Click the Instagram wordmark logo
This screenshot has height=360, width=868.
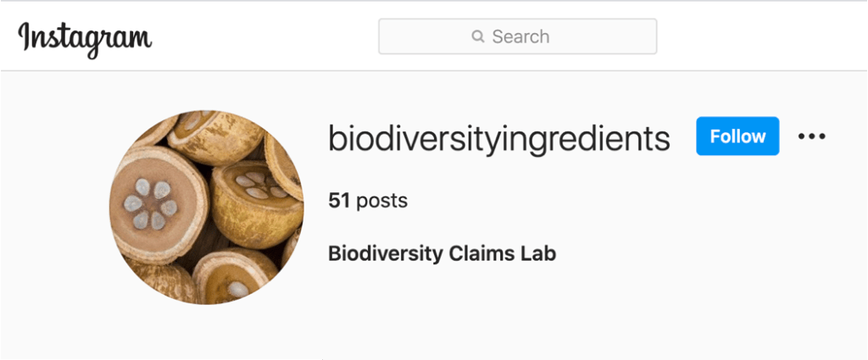pyautogui.click(x=85, y=37)
